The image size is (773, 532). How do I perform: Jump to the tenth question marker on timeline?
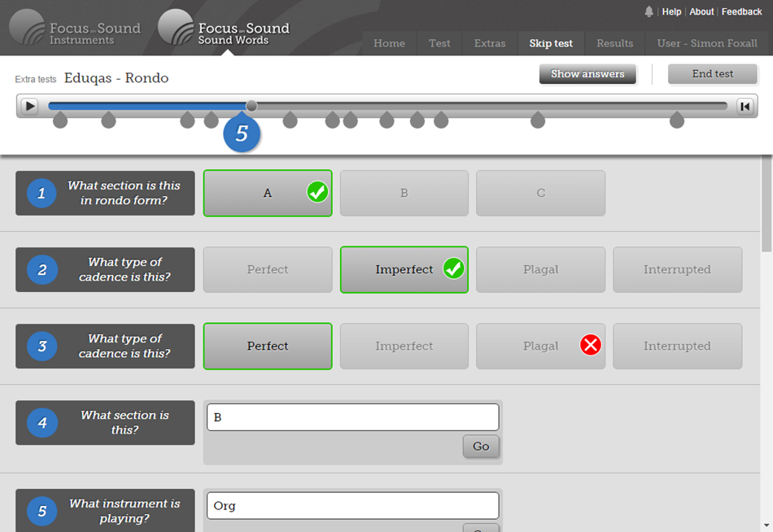pyautogui.click(x=417, y=120)
